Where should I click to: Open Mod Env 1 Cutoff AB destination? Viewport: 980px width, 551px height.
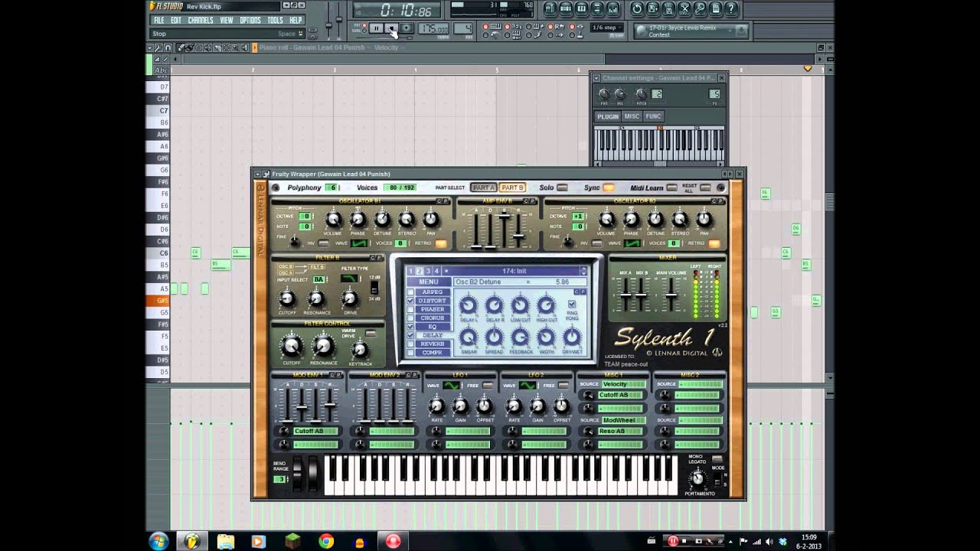point(315,431)
